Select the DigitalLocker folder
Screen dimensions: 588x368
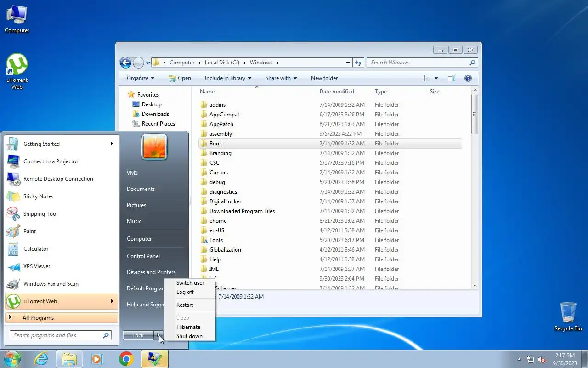pos(330,201)
